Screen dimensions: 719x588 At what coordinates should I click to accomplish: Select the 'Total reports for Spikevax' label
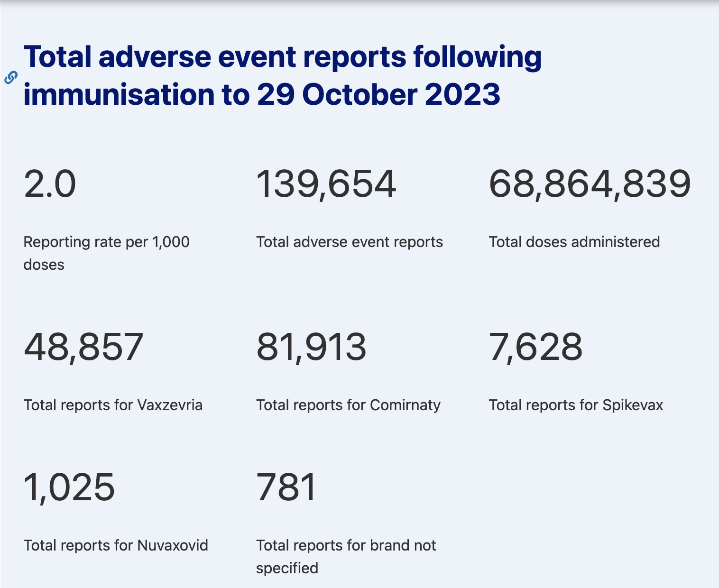point(576,405)
